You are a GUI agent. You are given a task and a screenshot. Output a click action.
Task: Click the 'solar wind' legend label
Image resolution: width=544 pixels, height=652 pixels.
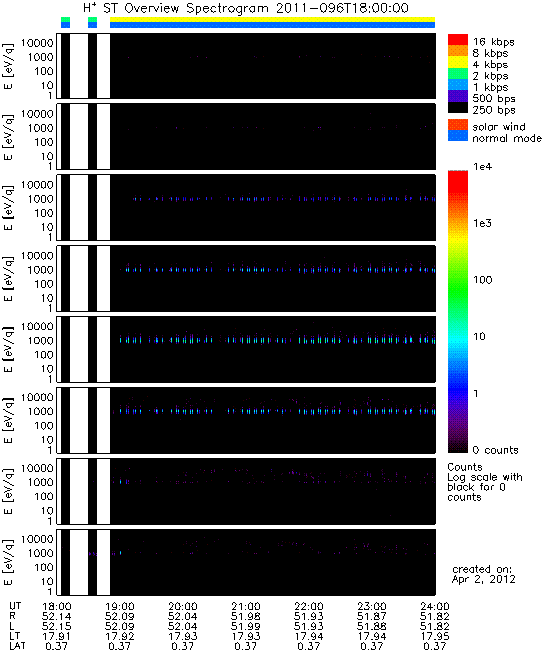[499, 127]
